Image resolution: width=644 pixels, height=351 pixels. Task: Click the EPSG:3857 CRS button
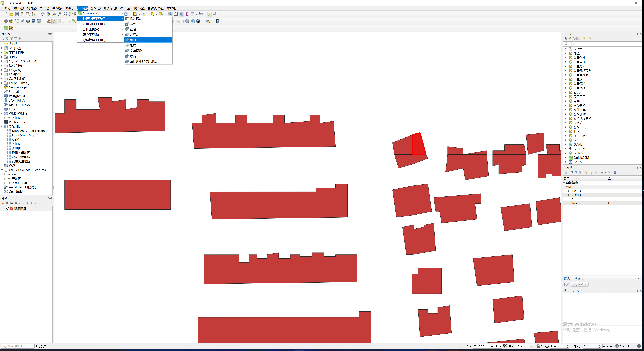623,346
